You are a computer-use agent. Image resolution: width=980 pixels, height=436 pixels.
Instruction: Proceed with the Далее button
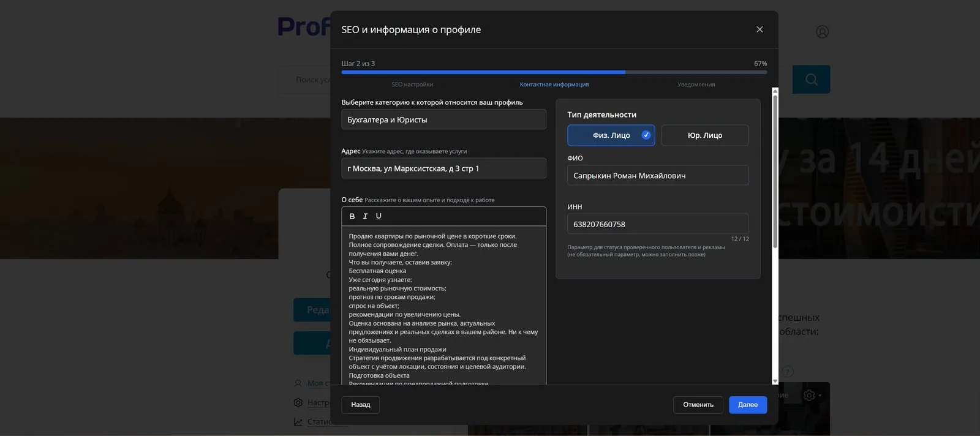point(748,405)
